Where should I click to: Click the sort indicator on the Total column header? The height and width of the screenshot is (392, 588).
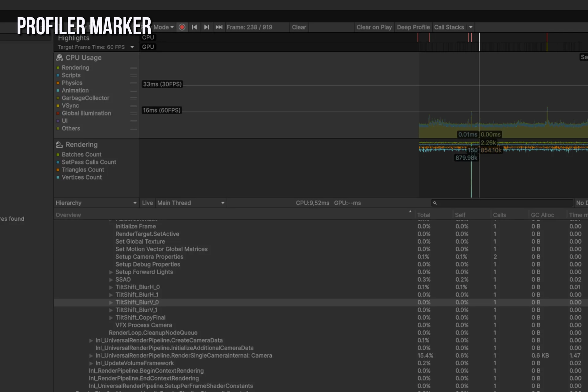(410, 212)
